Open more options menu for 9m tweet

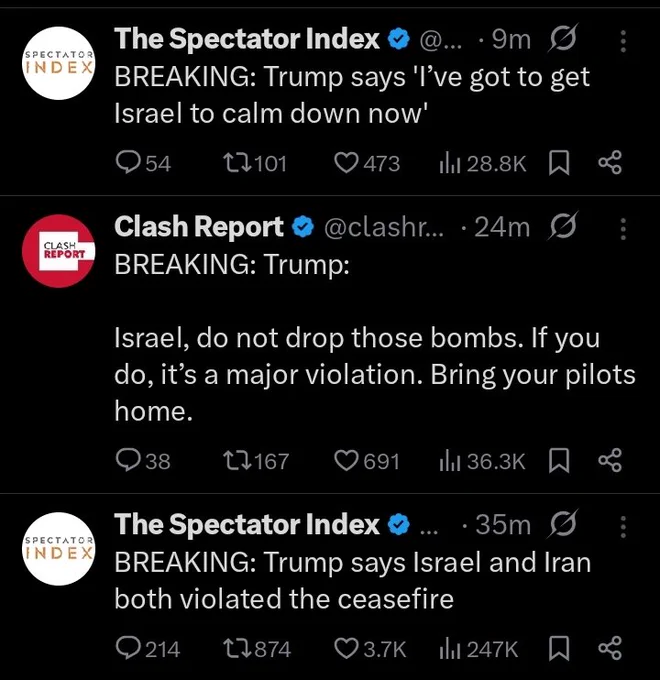[623, 41]
